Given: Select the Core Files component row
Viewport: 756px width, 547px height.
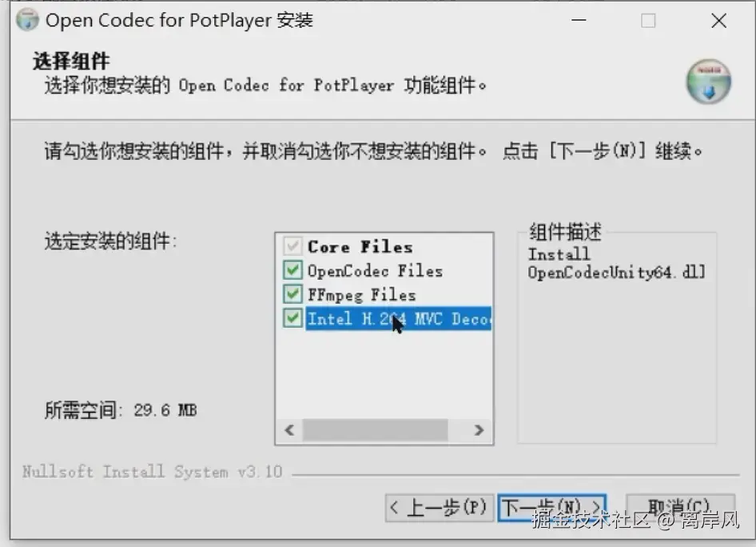Looking at the screenshot, I should click(x=360, y=246).
